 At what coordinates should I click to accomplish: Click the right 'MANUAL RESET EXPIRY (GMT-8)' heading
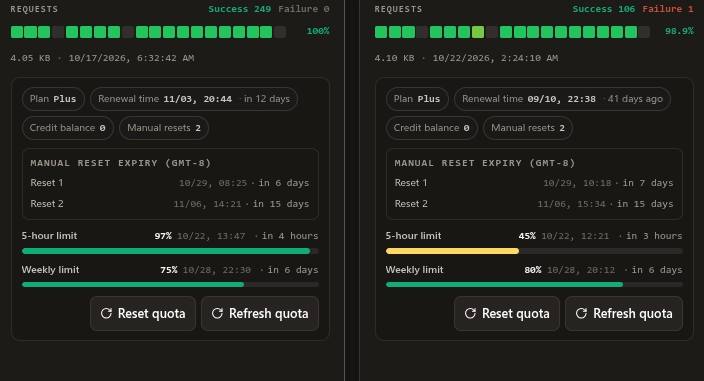(x=484, y=163)
